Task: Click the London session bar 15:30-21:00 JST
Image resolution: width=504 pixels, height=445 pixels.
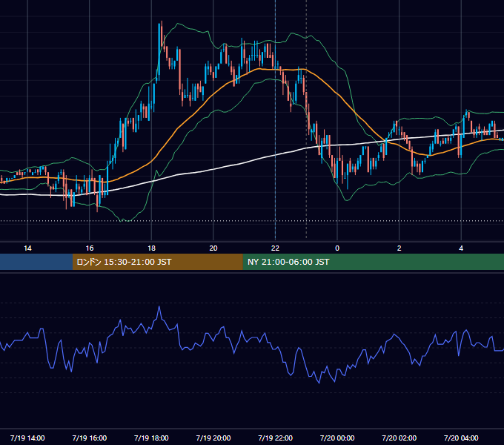Action: (x=157, y=262)
